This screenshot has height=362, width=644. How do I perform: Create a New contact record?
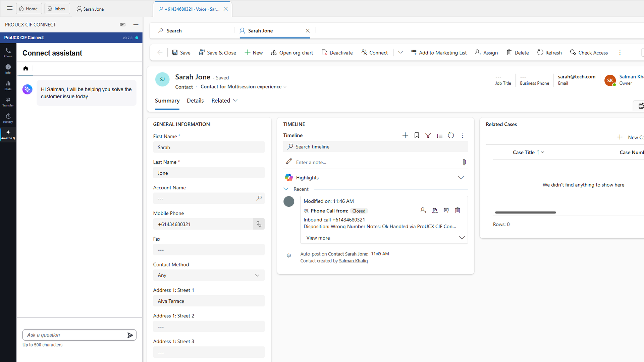[x=254, y=53]
